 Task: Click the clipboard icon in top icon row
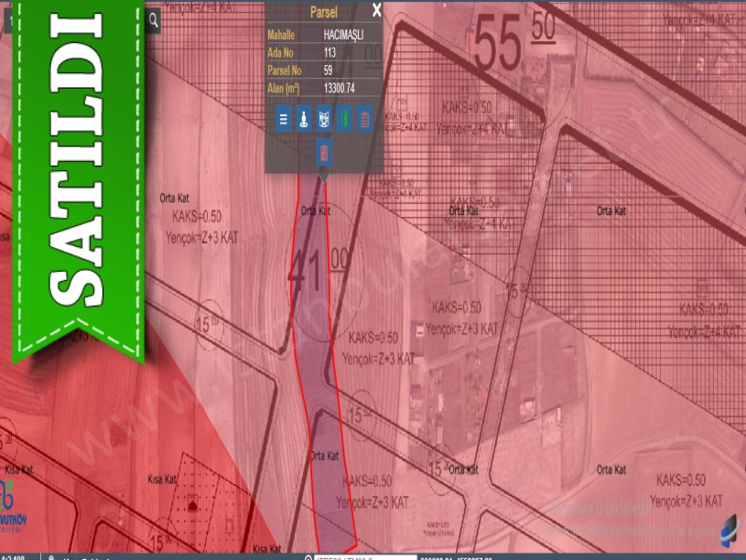(364, 119)
